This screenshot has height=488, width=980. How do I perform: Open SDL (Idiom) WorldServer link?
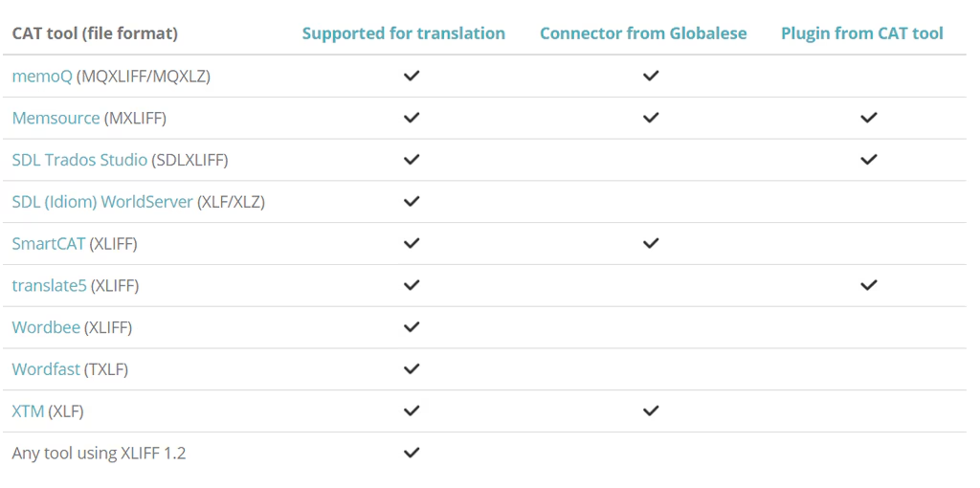pyautogui.click(x=101, y=202)
